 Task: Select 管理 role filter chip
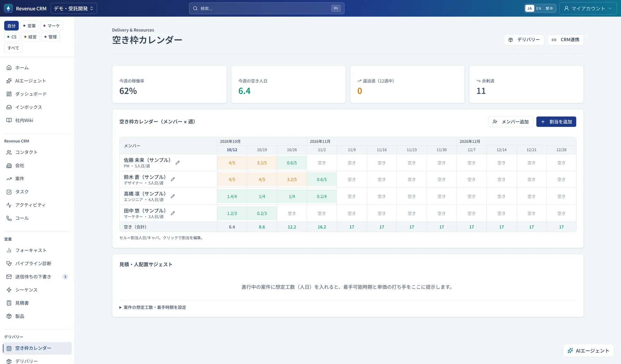click(51, 37)
